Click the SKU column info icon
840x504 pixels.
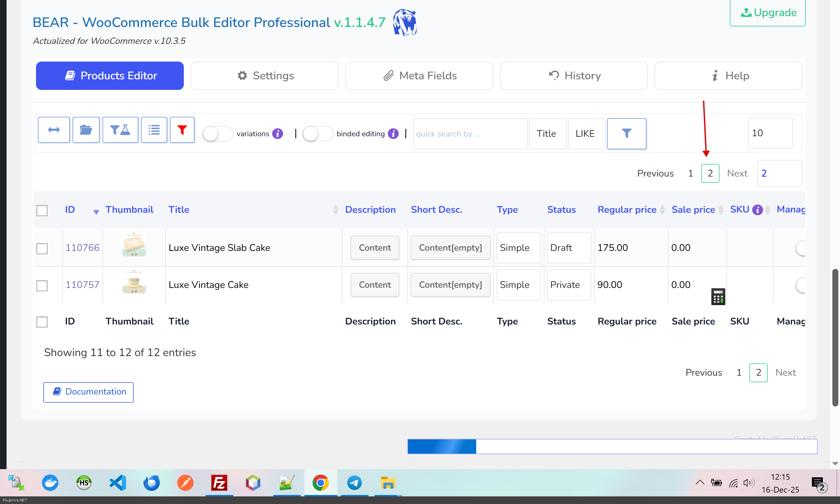click(x=757, y=210)
